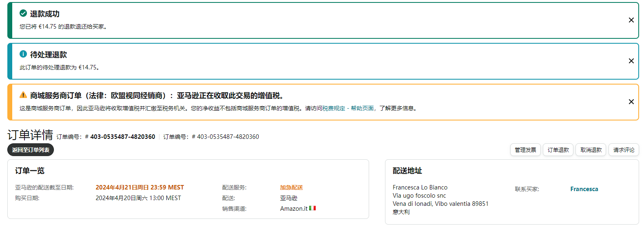Image resolution: width=644 pixels, height=234 pixels.
Task: Close the VAT marketplace warning banner
Action: coord(631,102)
